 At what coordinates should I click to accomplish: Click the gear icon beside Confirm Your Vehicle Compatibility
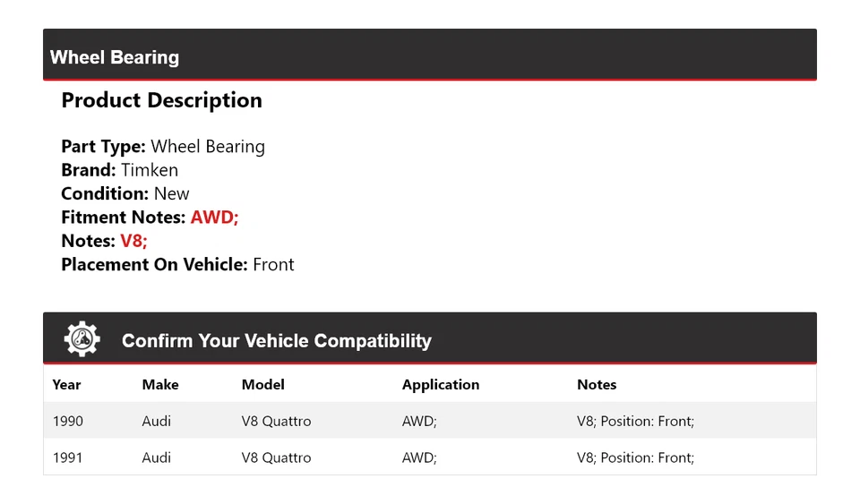(82, 339)
